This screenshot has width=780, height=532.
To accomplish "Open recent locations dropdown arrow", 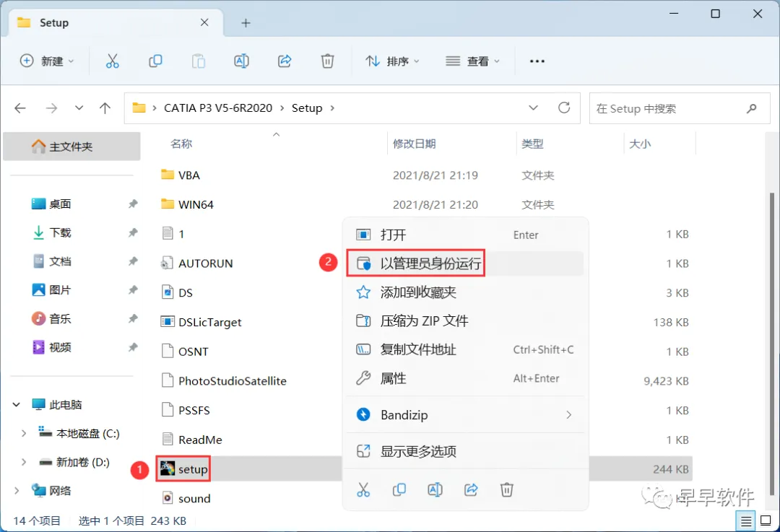I will pos(79,108).
